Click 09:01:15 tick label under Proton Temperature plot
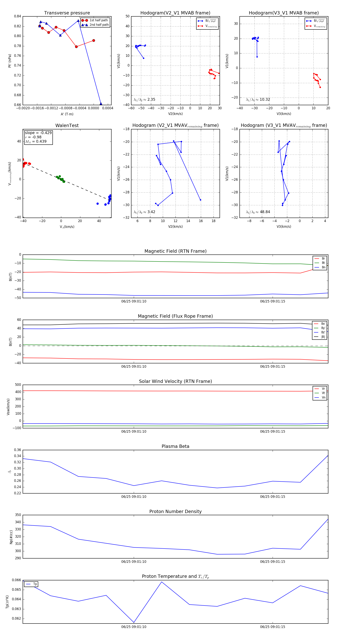This screenshot has width=351, height=644. pos(272,627)
